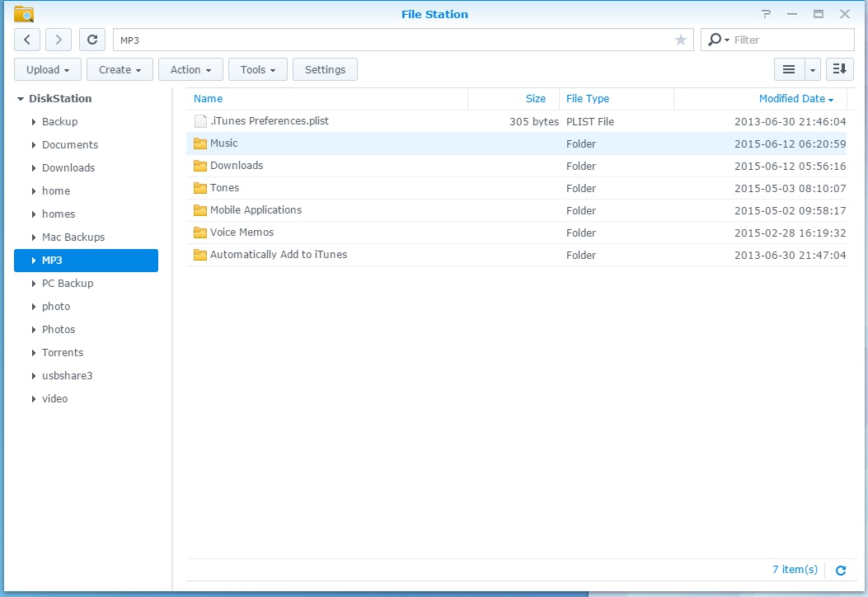
Task: Click the refresh icon beside item count
Action: click(841, 570)
